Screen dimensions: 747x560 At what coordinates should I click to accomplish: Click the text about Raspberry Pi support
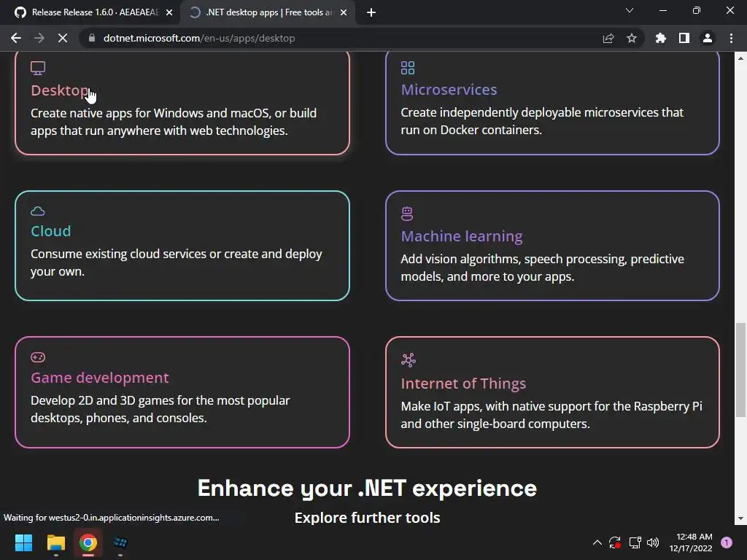click(551, 415)
